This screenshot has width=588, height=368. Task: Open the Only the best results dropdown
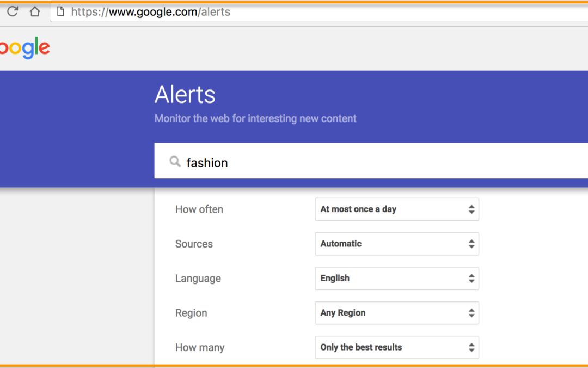[397, 347]
